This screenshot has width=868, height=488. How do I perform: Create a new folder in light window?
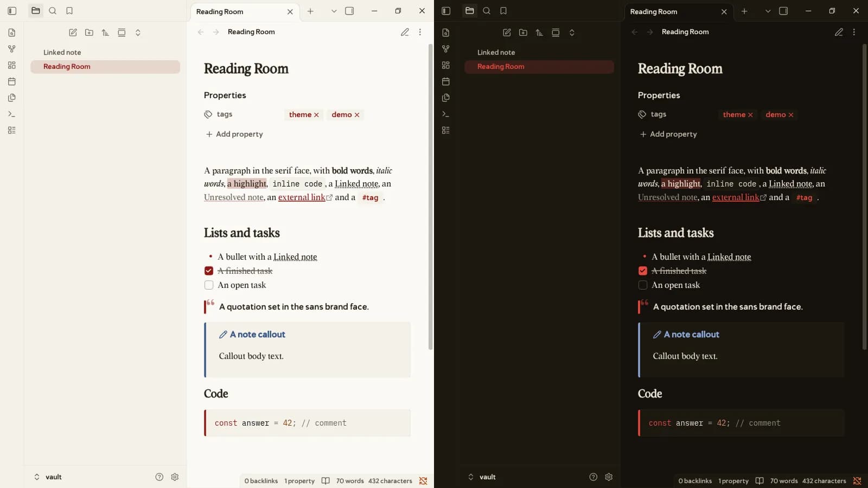(89, 33)
